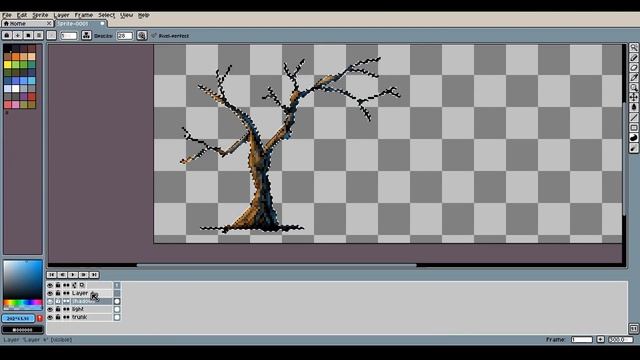The width and height of the screenshot is (640, 360).
Task: Select the shadows layer name
Action: point(83,301)
